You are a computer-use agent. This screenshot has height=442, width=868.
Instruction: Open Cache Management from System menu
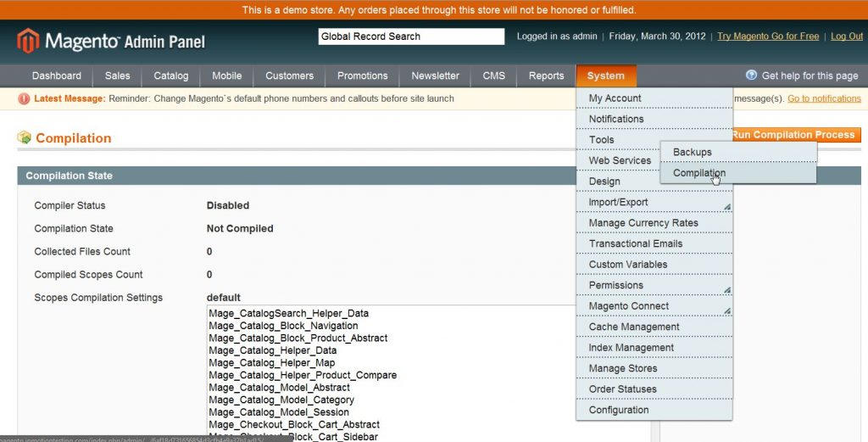(x=634, y=327)
